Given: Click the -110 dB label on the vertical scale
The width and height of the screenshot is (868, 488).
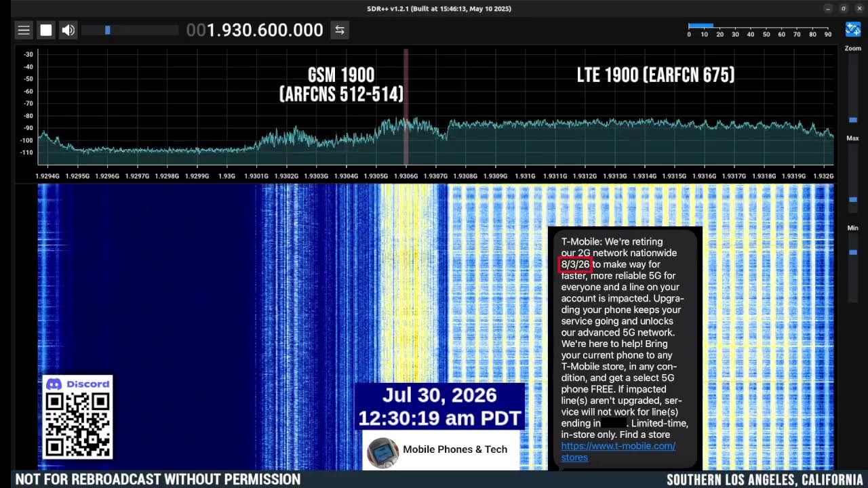Looking at the screenshot, I should click(x=27, y=152).
